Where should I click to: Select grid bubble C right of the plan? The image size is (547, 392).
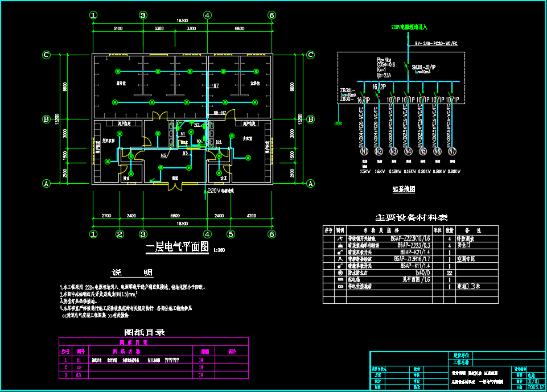310,55
